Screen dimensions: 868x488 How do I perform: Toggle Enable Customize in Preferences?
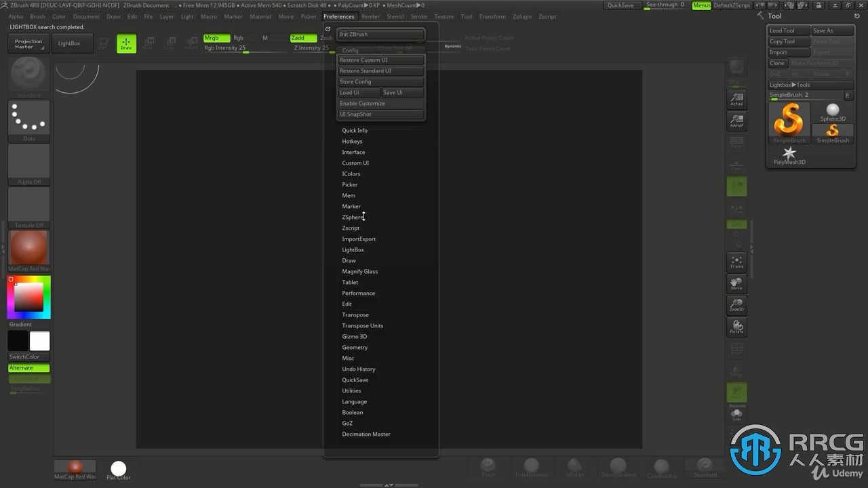click(x=381, y=103)
